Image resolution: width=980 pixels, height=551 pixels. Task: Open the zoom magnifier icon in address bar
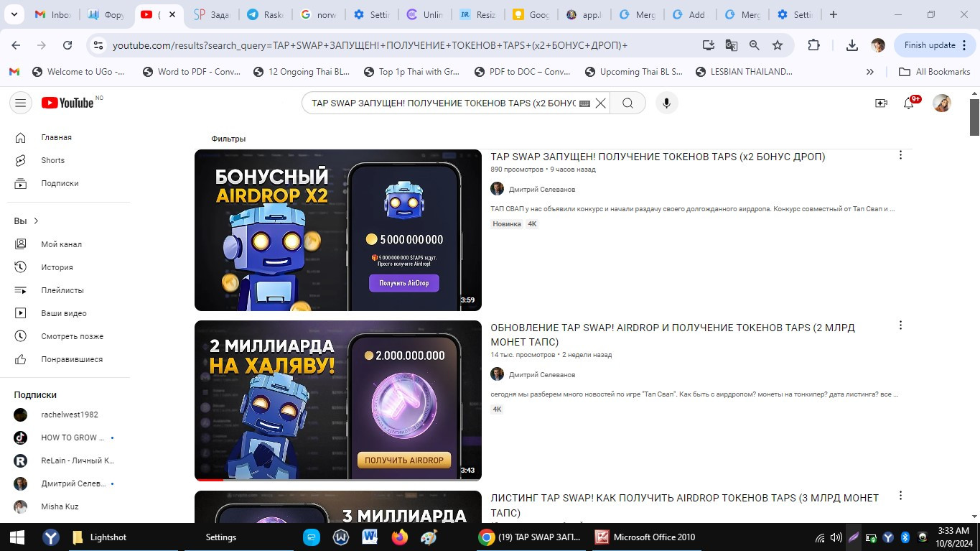755,45
